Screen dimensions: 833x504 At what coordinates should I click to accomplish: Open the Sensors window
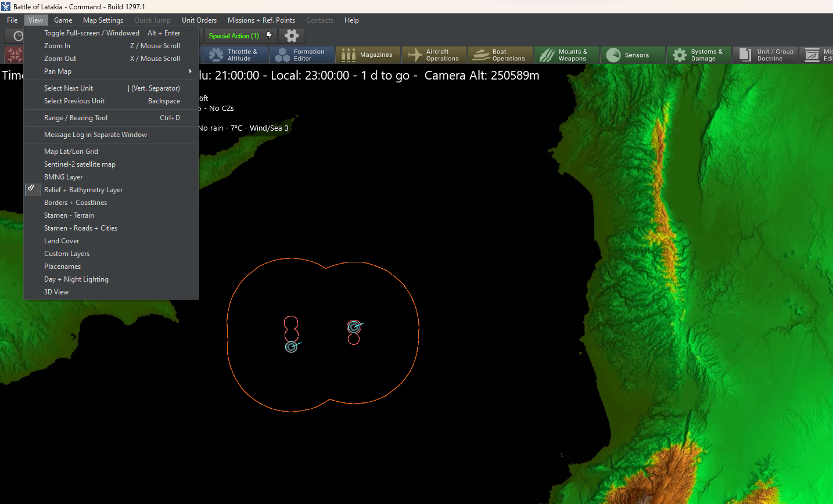coord(633,55)
